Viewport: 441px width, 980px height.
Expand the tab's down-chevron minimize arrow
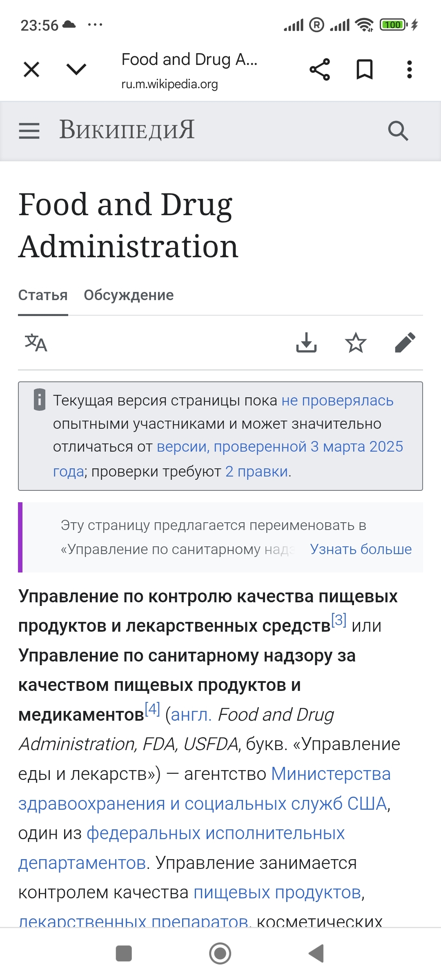point(76,69)
